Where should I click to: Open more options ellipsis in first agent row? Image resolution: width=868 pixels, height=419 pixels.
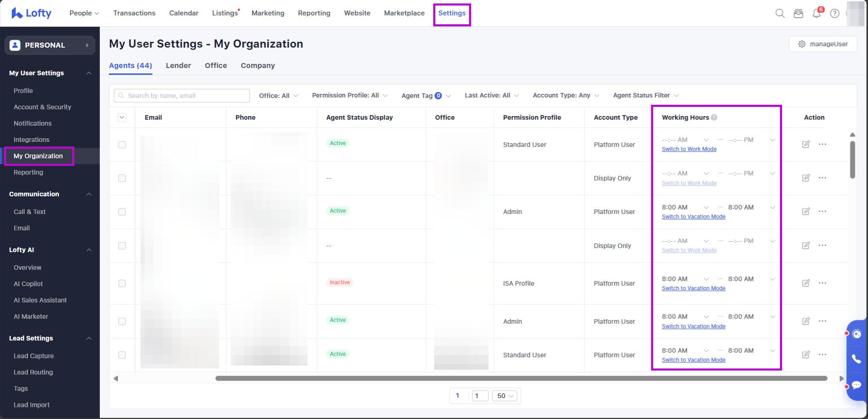click(822, 144)
